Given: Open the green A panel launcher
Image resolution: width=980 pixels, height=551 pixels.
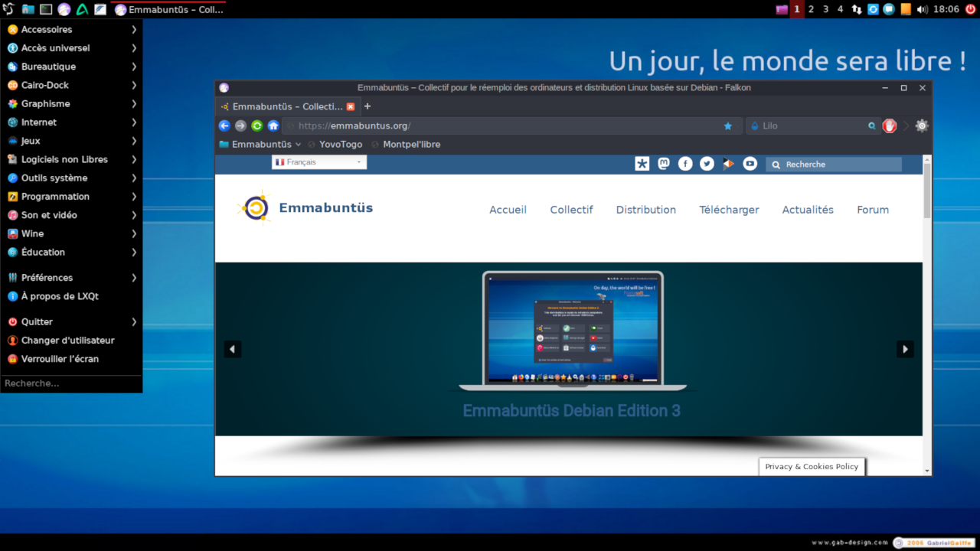Looking at the screenshot, I should tap(83, 9).
